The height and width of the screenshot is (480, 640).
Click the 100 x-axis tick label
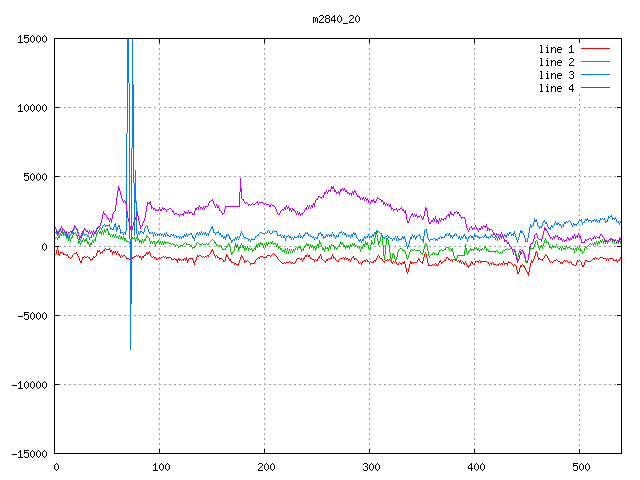160,467
